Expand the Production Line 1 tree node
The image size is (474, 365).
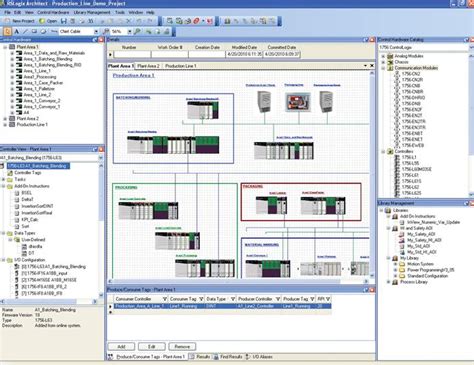click(x=5, y=125)
